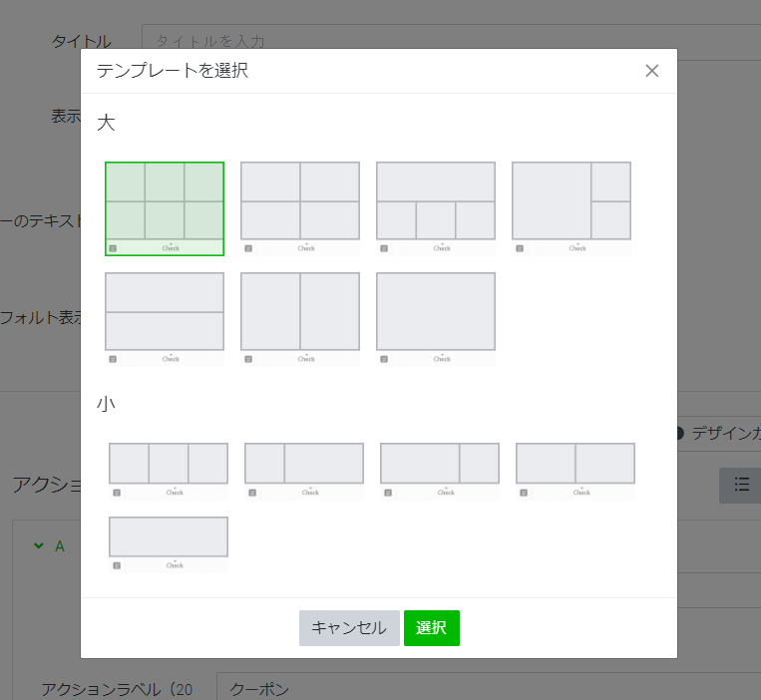The width and height of the screenshot is (761, 700).
Task: Close the テンプレートを選択 dialog
Action: pyautogui.click(x=652, y=71)
